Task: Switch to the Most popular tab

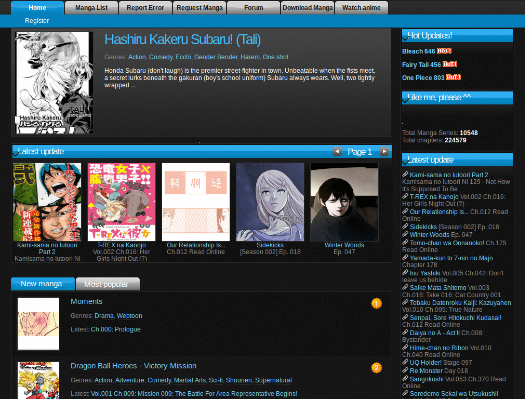Action: (x=108, y=284)
